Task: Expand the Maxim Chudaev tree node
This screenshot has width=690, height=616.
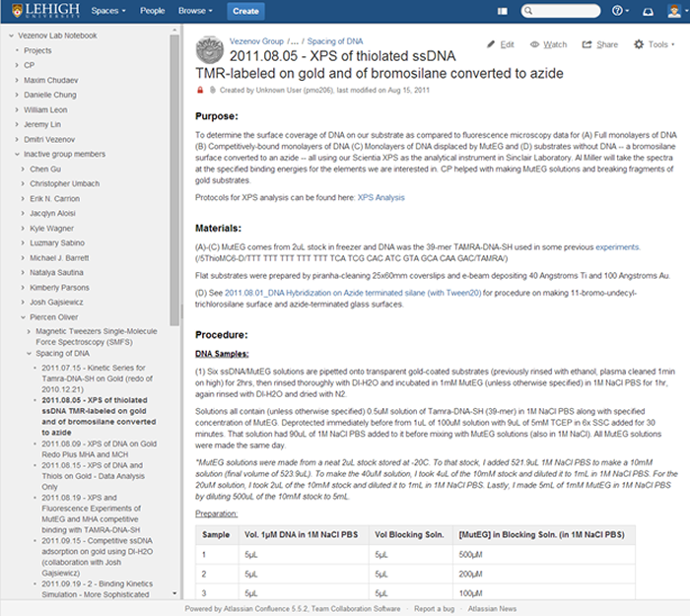Action: 17,80
